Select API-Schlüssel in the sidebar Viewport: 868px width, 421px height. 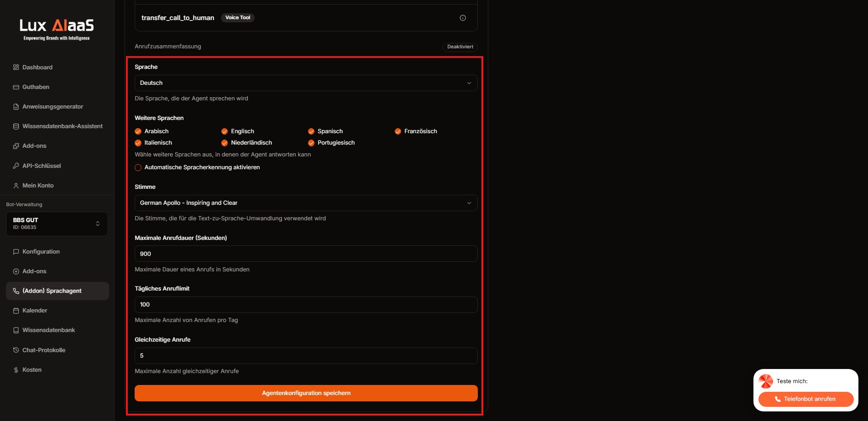pos(57,166)
